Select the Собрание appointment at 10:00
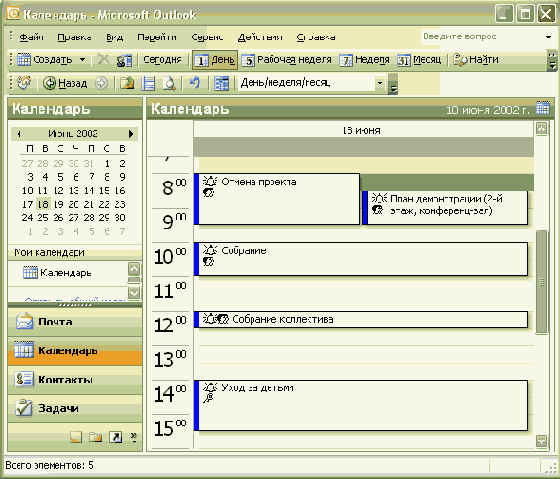The height and width of the screenshot is (479, 560). [361, 259]
